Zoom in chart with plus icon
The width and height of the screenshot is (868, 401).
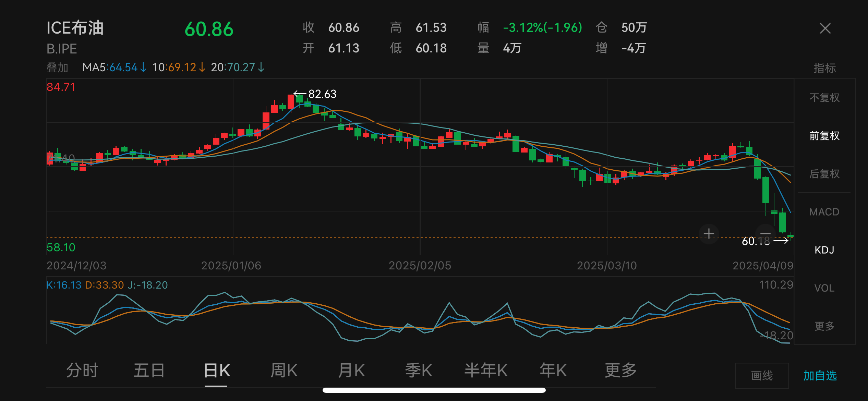(709, 234)
